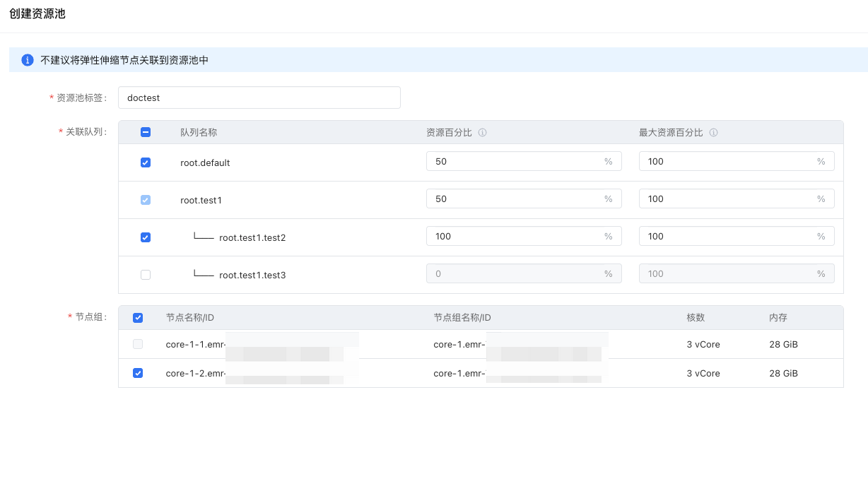Toggle the select-all checkbox in 节点组 header
The height and width of the screenshot is (486, 868).
coord(138,318)
